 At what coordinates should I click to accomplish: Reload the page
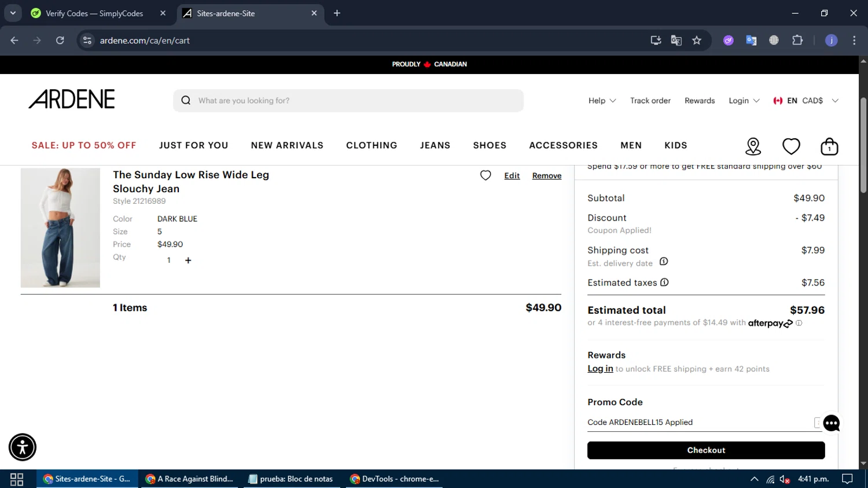point(60,41)
